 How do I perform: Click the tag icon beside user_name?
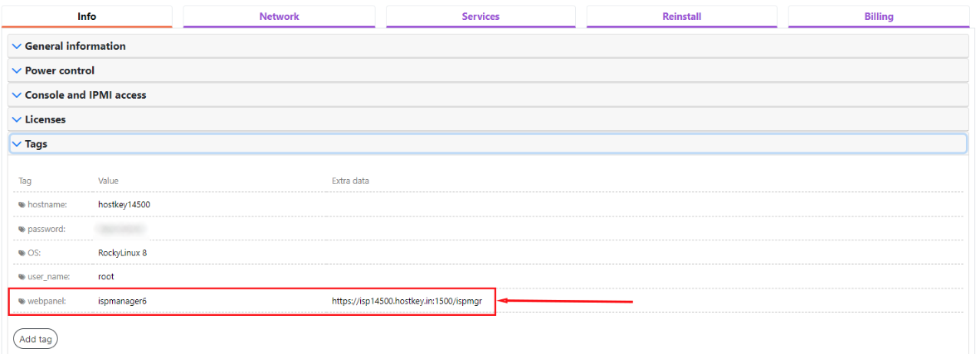coord(22,277)
